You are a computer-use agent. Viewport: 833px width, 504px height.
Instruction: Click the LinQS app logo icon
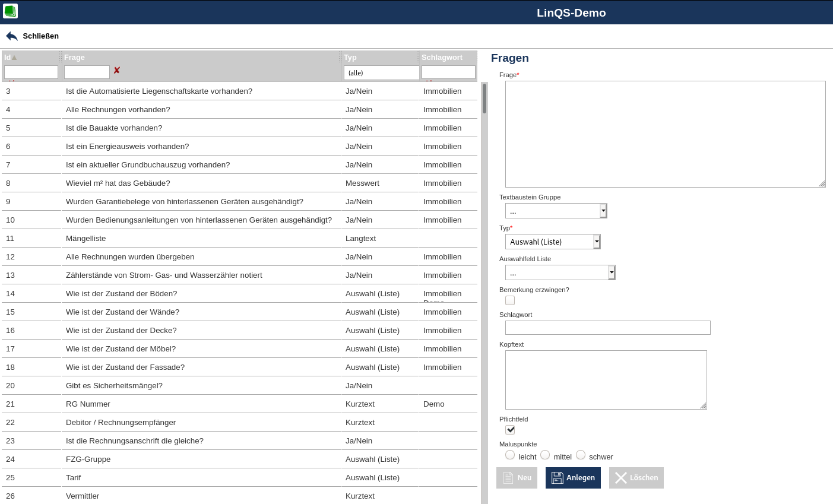(x=10, y=11)
